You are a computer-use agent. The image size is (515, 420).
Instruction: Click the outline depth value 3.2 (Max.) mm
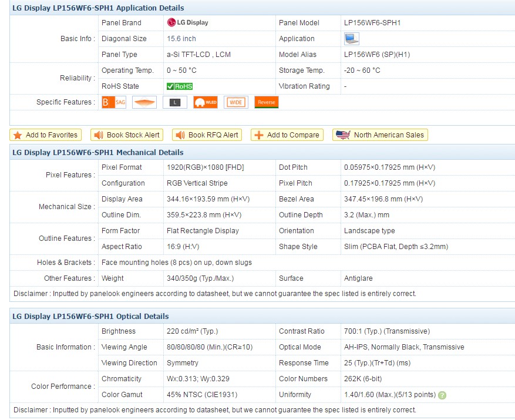click(366, 215)
